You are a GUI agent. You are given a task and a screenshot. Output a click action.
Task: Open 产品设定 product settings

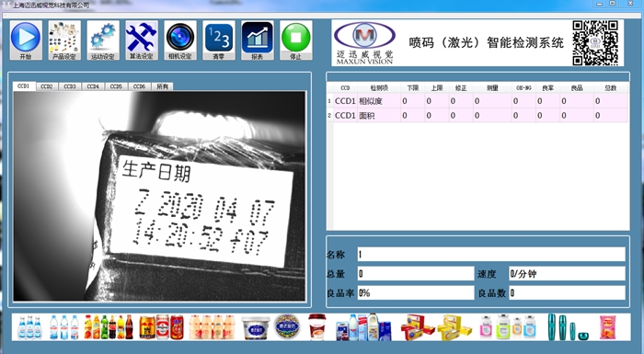click(x=64, y=40)
